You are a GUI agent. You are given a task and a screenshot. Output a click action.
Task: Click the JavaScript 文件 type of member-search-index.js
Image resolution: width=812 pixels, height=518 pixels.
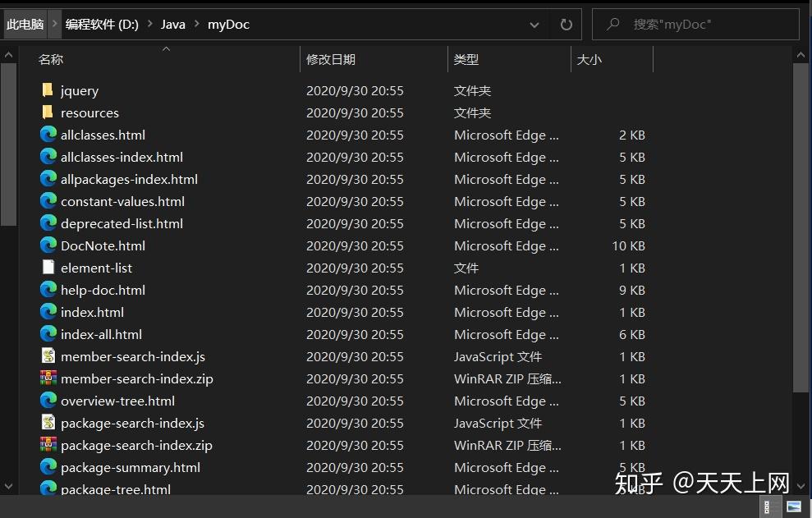click(498, 357)
